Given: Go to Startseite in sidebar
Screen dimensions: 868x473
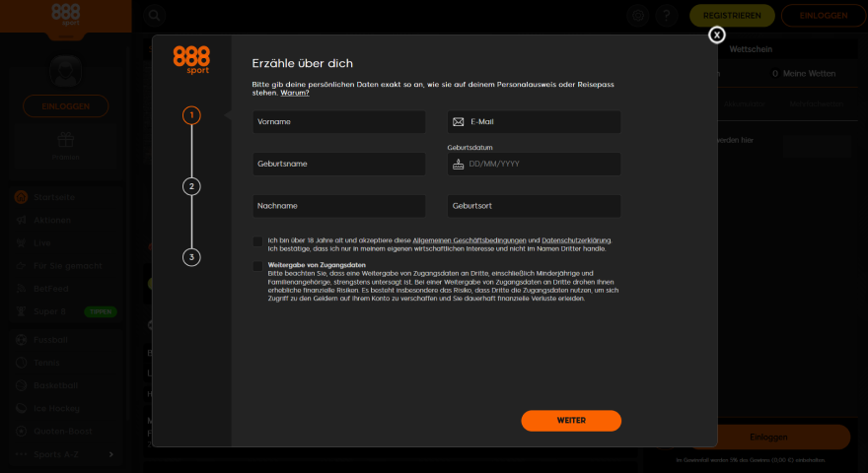Looking at the screenshot, I should tap(54, 197).
